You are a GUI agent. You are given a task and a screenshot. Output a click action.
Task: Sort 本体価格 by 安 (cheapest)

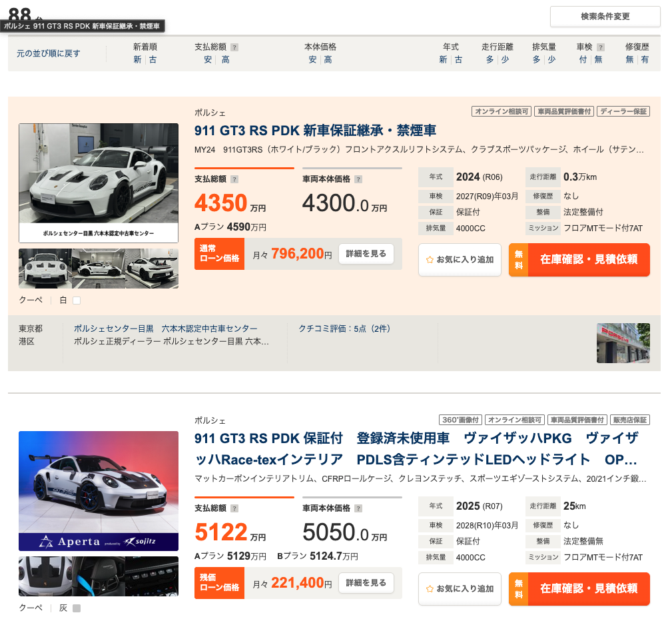[x=313, y=59]
